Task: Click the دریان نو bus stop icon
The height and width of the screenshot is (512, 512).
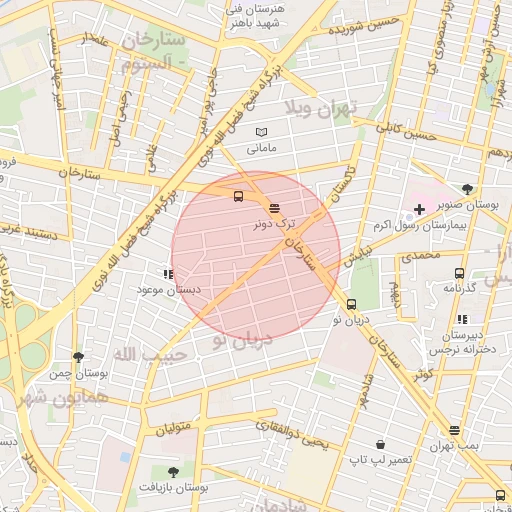Action: tap(351, 304)
